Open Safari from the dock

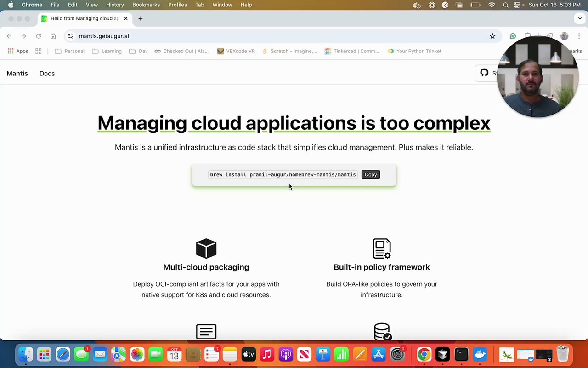coord(63,354)
